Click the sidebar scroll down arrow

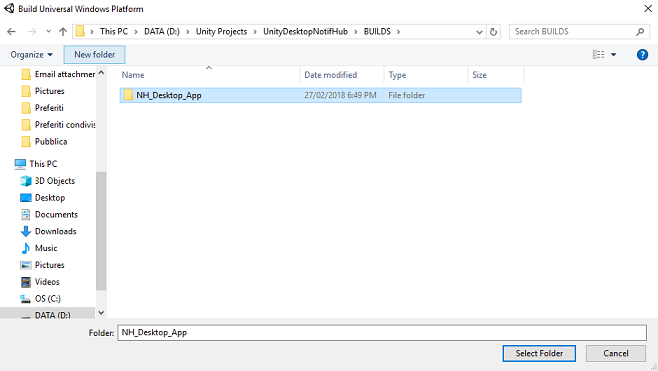click(x=101, y=313)
